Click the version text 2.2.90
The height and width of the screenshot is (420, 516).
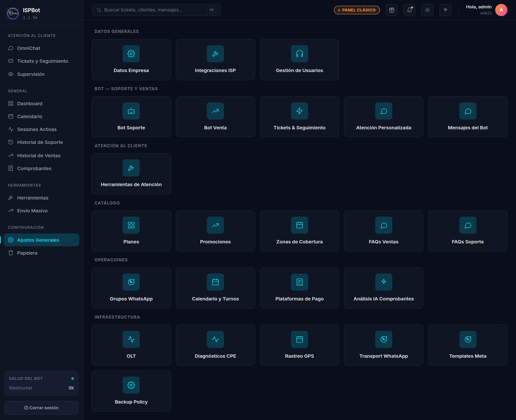coord(30,18)
